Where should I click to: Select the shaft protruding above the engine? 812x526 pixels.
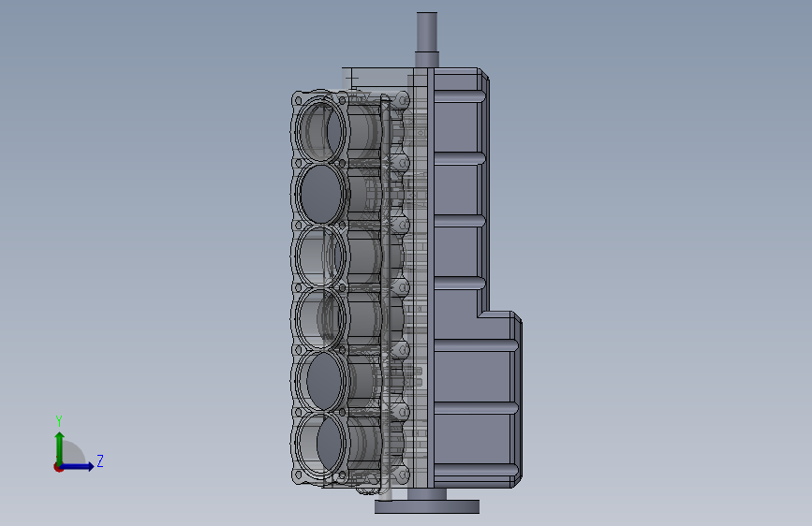427,38
